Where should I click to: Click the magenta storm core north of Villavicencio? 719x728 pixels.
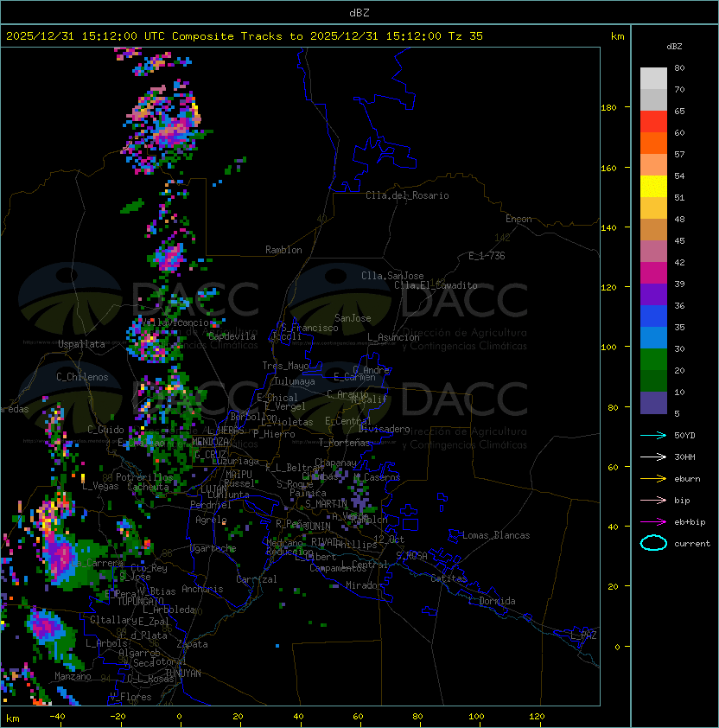pyautogui.click(x=169, y=256)
